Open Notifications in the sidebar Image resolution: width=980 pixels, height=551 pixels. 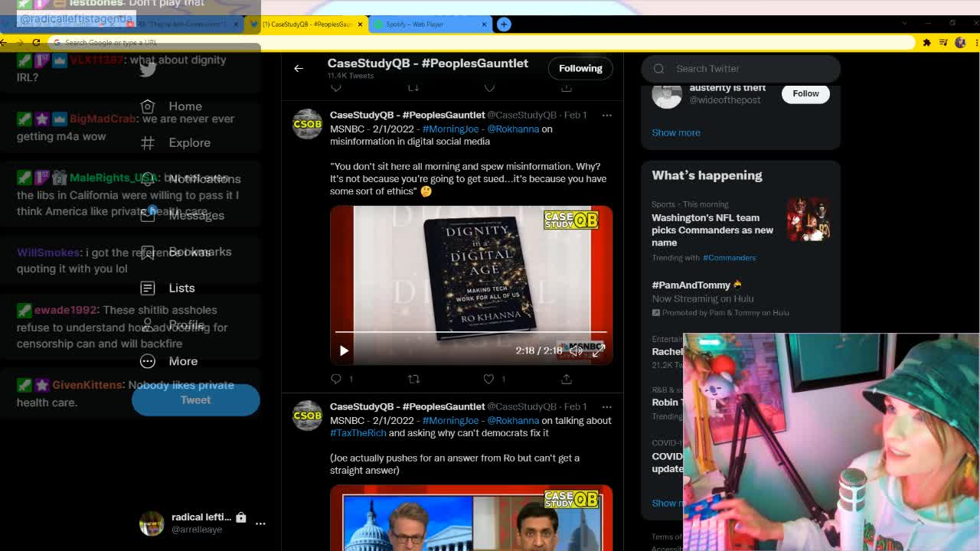(x=191, y=178)
